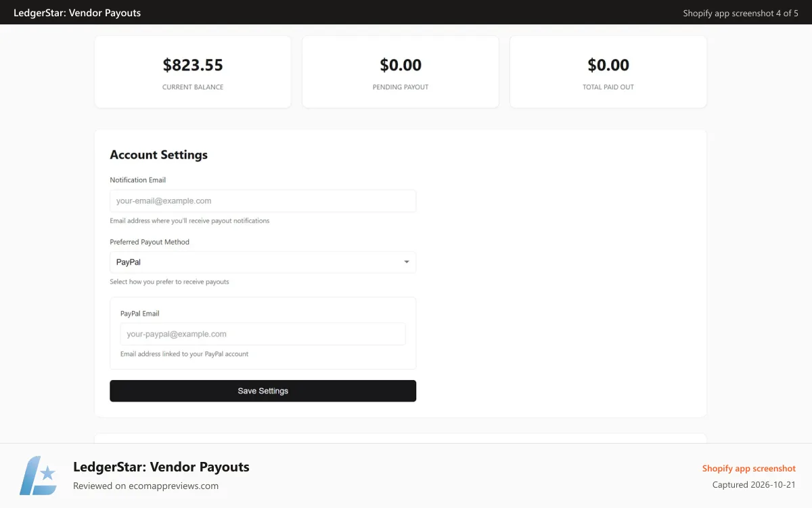Click the Account Settings heading
This screenshot has height=508, width=812.
click(159, 155)
